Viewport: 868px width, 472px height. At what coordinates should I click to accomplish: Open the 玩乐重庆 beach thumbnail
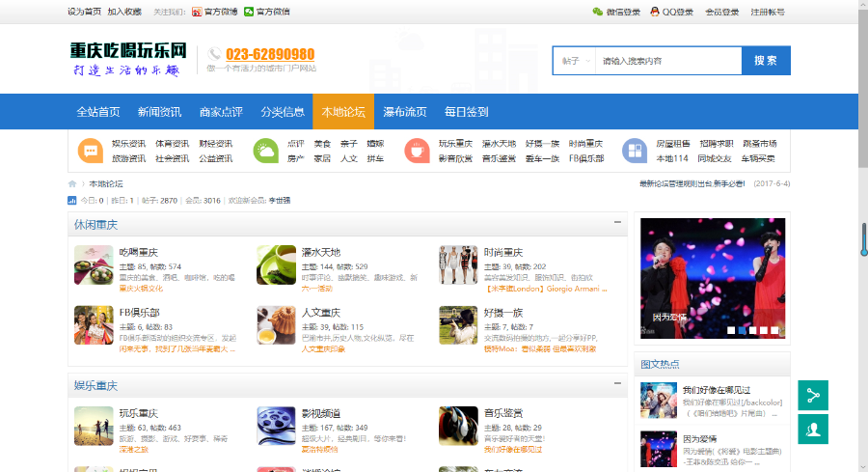coord(94,426)
